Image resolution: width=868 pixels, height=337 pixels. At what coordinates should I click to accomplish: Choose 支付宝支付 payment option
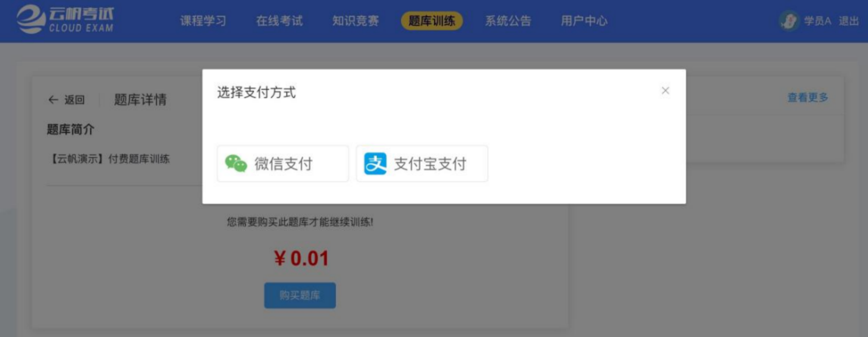point(422,163)
